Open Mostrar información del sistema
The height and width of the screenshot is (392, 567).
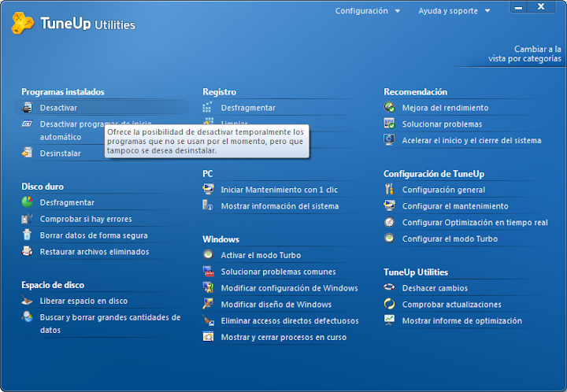[280, 206]
